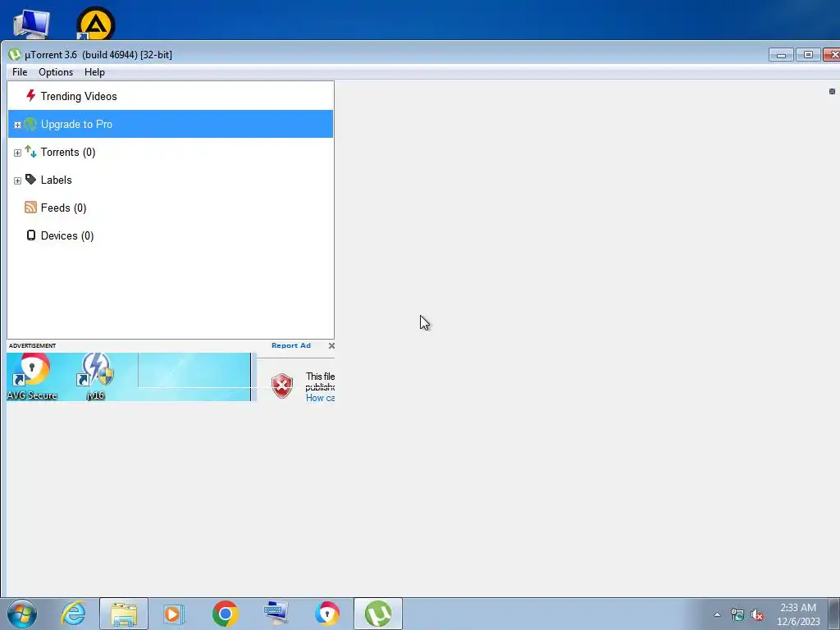
Task: Expand the Labels tree node
Action: (17, 180)
